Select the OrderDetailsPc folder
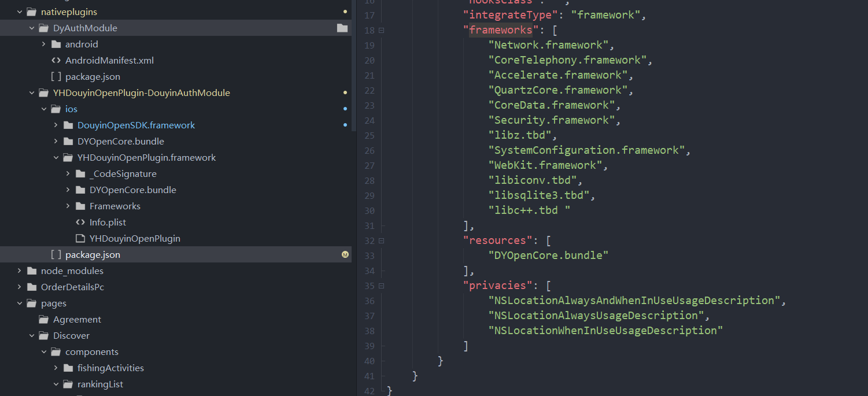 tap(72, 287)
